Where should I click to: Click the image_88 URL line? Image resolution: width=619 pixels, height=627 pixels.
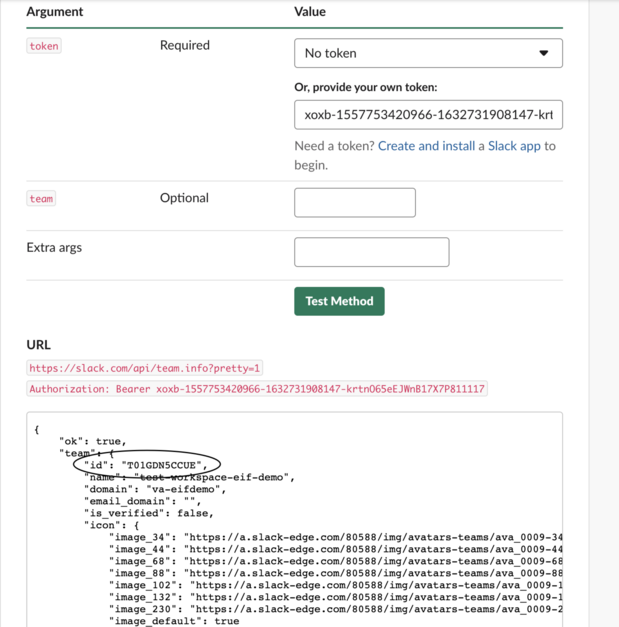336,573
